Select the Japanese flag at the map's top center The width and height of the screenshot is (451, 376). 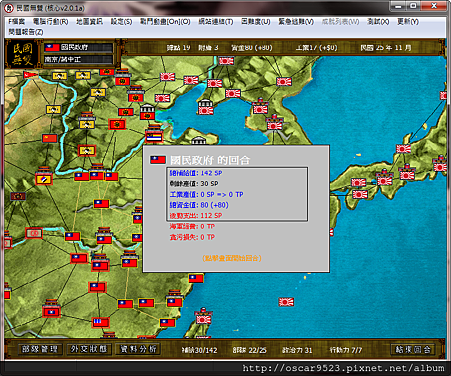tap(226, 61)
